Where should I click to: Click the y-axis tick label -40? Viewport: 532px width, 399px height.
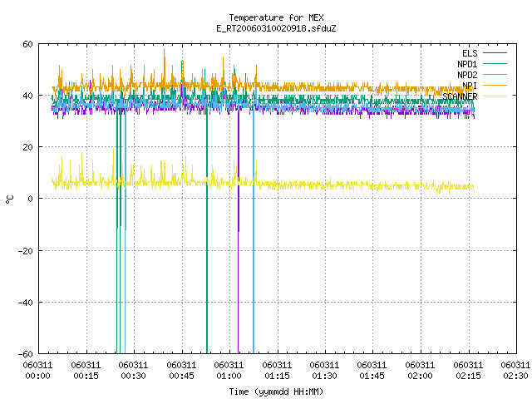click(x=26, y=303)
